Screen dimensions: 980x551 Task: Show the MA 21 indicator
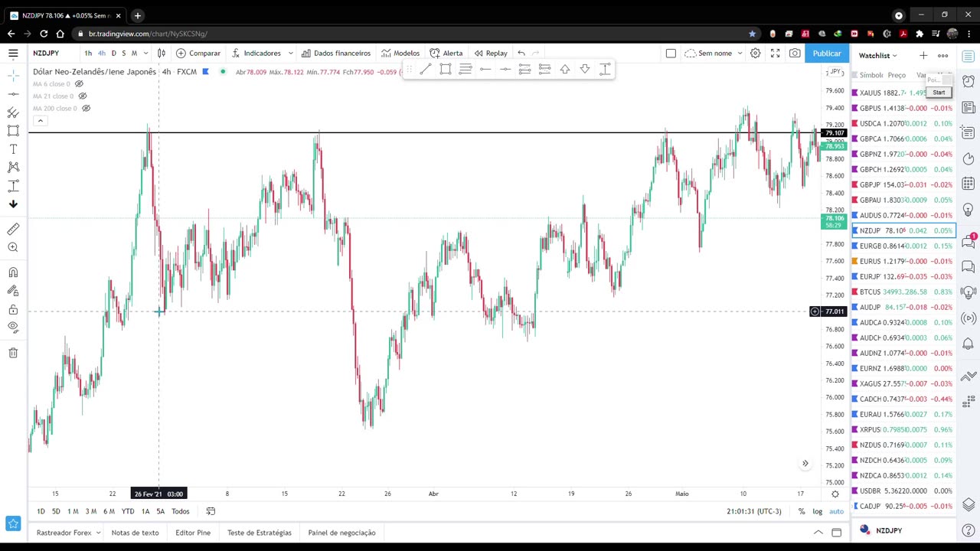(83, 96)
